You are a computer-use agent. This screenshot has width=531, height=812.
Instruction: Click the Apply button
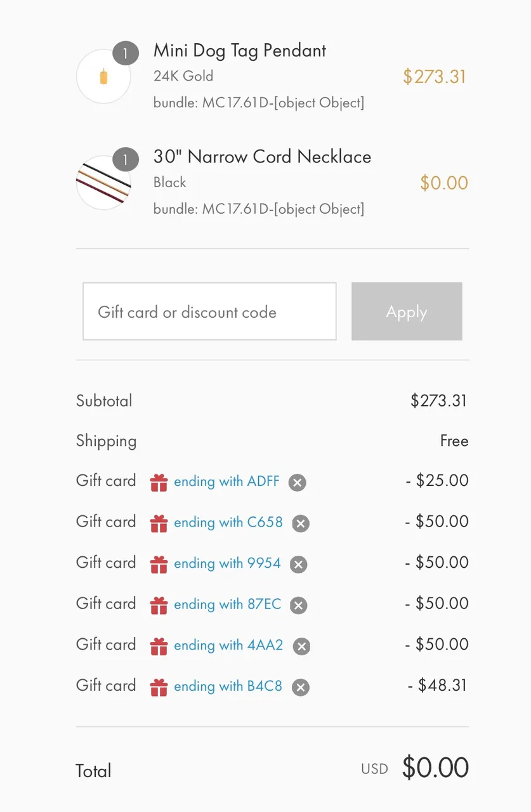[x=407, y=311]
